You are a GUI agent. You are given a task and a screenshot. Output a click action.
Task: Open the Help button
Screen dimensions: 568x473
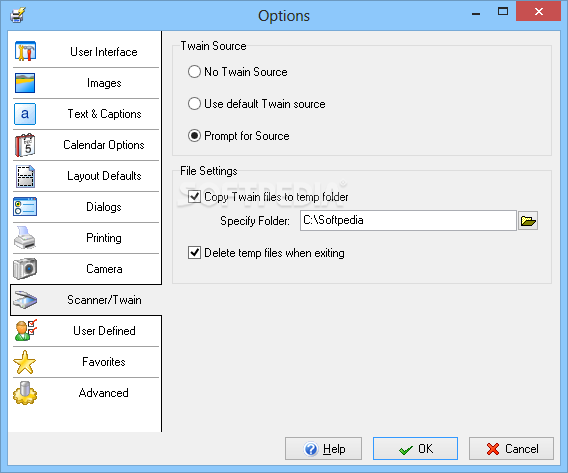pos(323,449)
